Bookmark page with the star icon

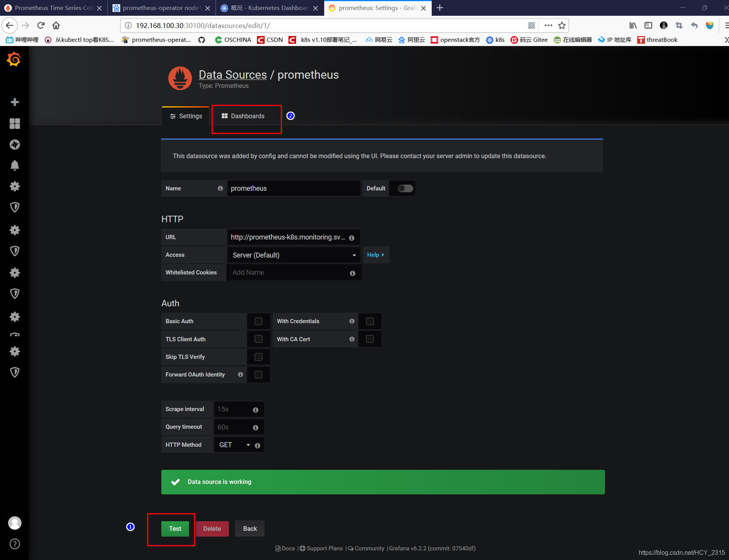click(x=562, y=25)
